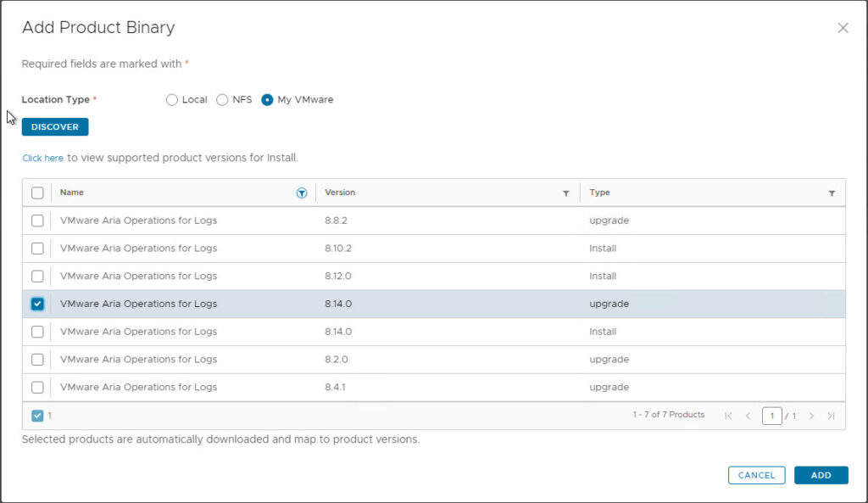The height and width of the screenshot is (503, 868).
Task: Cancel adding the product binary
Action: tap(756, 475)
